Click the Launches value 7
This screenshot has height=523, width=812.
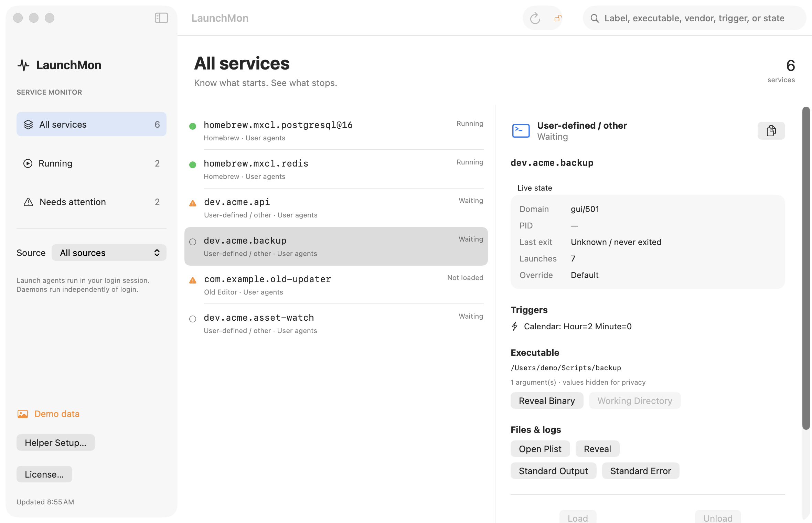[x=573, y=259]
